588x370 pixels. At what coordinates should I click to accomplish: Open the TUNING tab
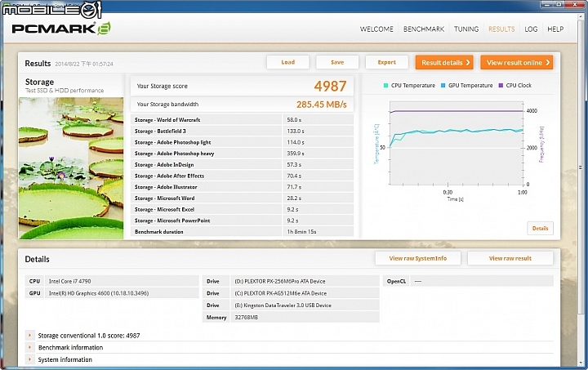(x=466, y=29)
